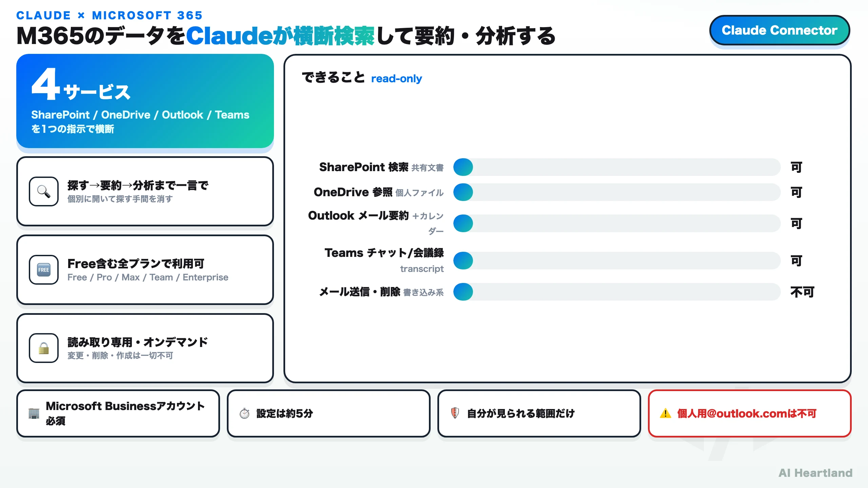Click the 不可 status text
This screenshot has width=868, height=488.
pyautogui.click(x=802, y=292)
